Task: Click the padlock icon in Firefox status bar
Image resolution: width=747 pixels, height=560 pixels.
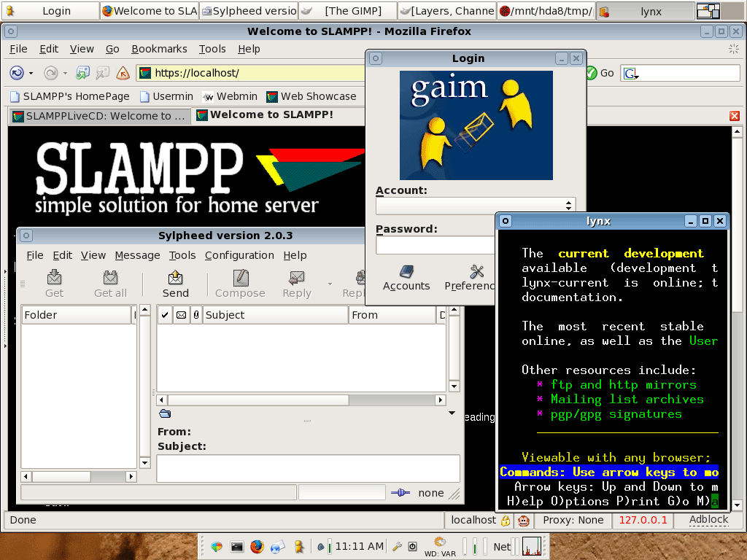Action: [506, 521]
